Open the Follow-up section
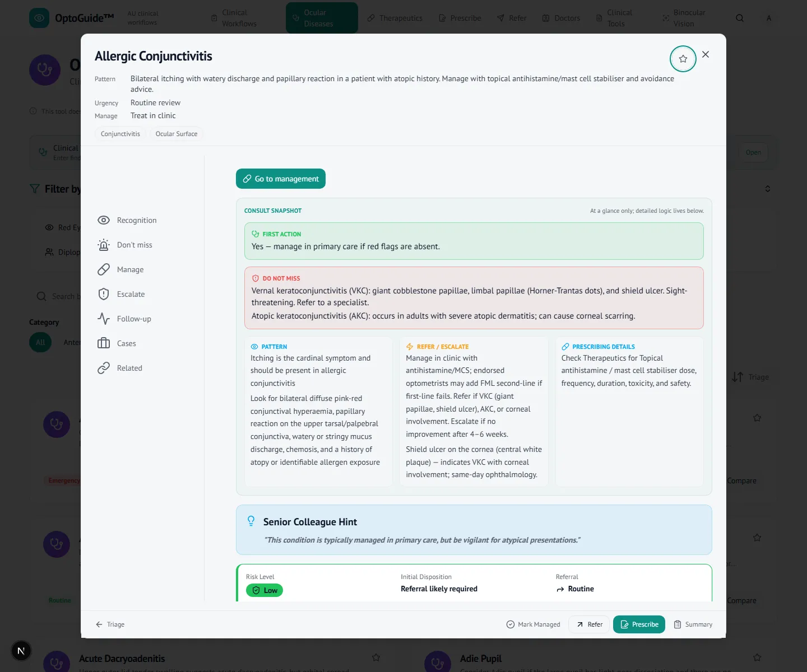Screen dimensions: 807x672 tap(124, 319)
